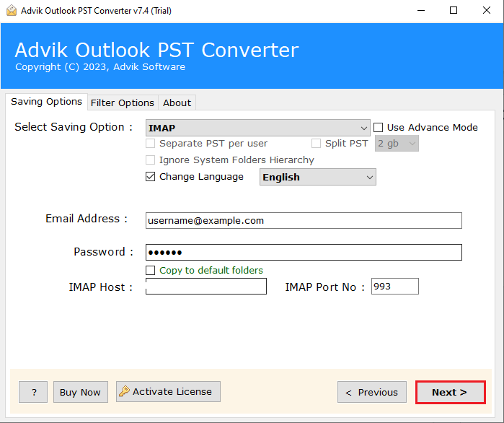This screenshot has height=423, width=504.
Task: Minimize the Advik converter window
Action: point(421,11)
